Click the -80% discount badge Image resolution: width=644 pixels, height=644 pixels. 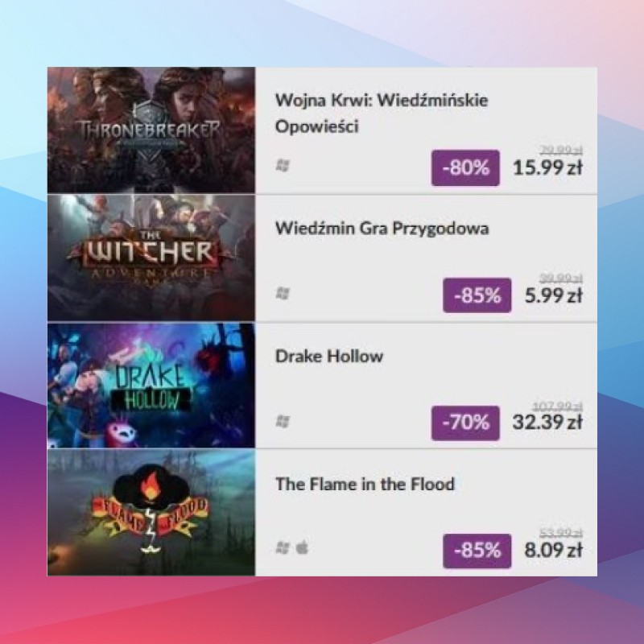click(465, 167)
